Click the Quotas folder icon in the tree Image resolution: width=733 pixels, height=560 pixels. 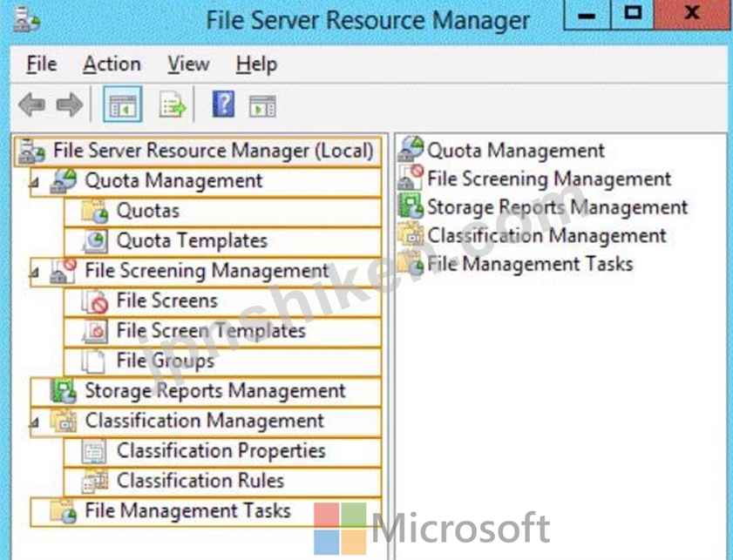(95, 212)
